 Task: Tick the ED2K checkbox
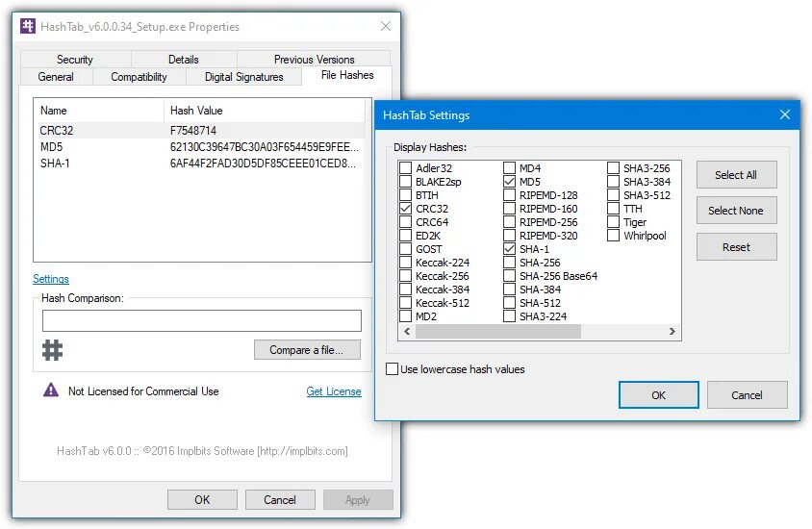(405, 235)
